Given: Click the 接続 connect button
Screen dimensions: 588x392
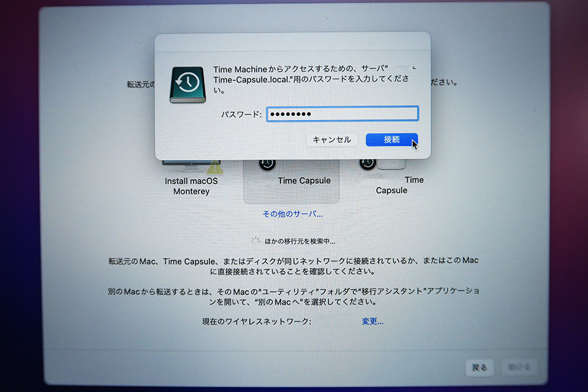Looking at the screenshot, I should coord(392,140).
